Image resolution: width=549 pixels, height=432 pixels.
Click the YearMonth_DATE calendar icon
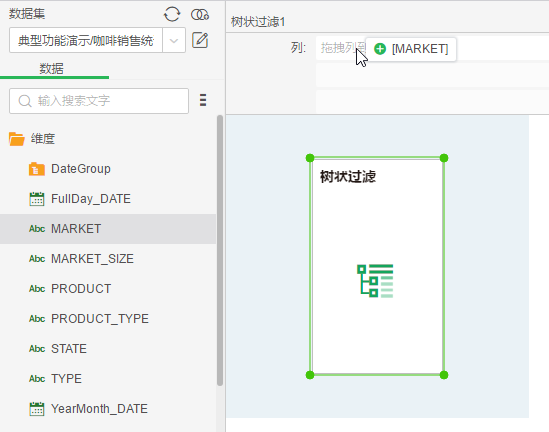[37, 409]
